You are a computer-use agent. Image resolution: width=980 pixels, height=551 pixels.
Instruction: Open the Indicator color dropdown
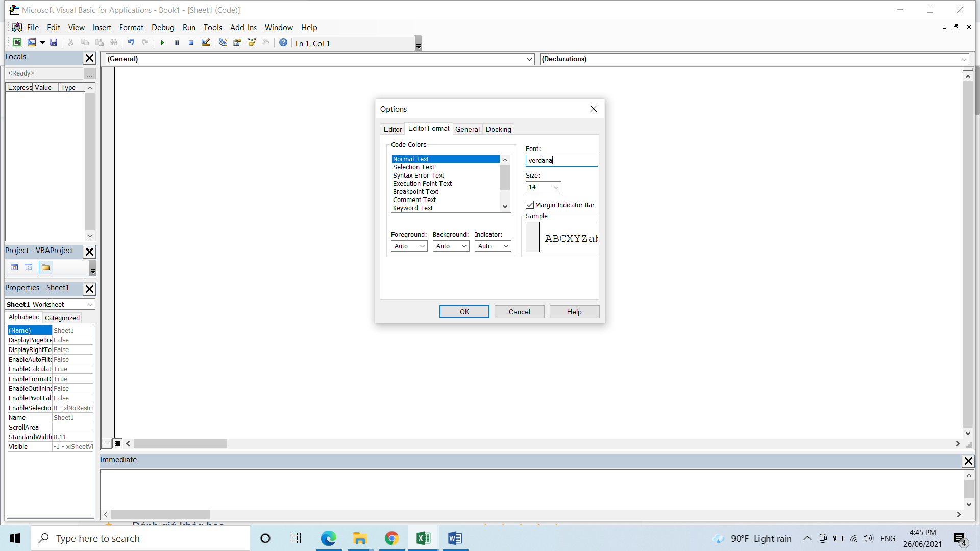click(506, 246)
